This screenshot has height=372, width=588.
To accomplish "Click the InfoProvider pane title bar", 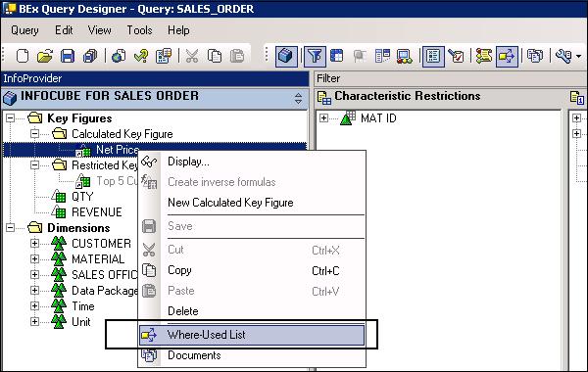I will [155, 78].
